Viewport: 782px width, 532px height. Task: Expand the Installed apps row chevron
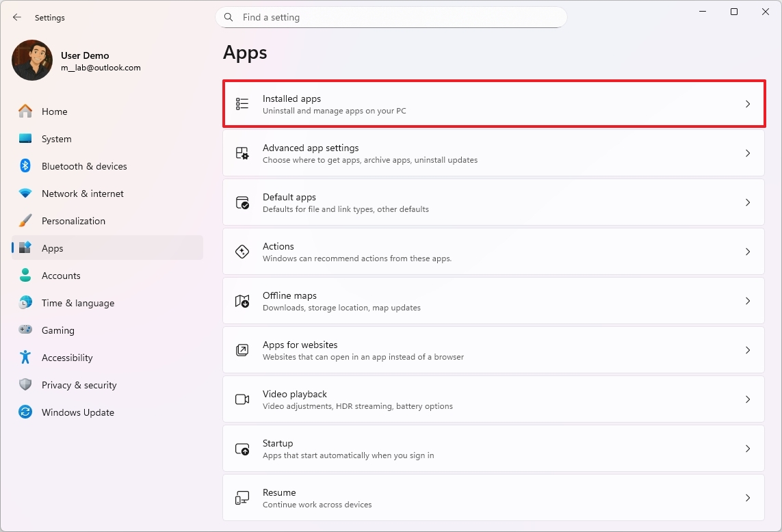click(748, 104)
